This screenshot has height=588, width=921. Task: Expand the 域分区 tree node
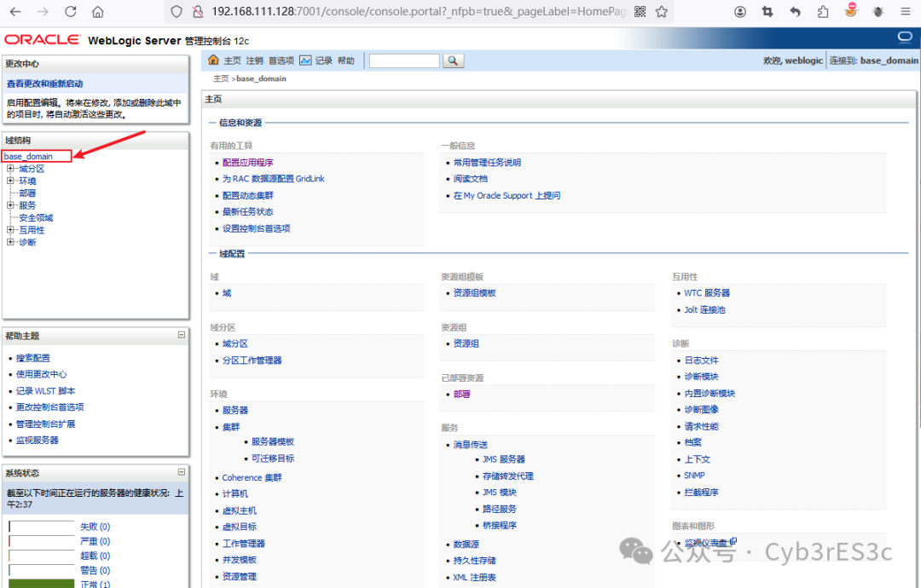(10, 169)
